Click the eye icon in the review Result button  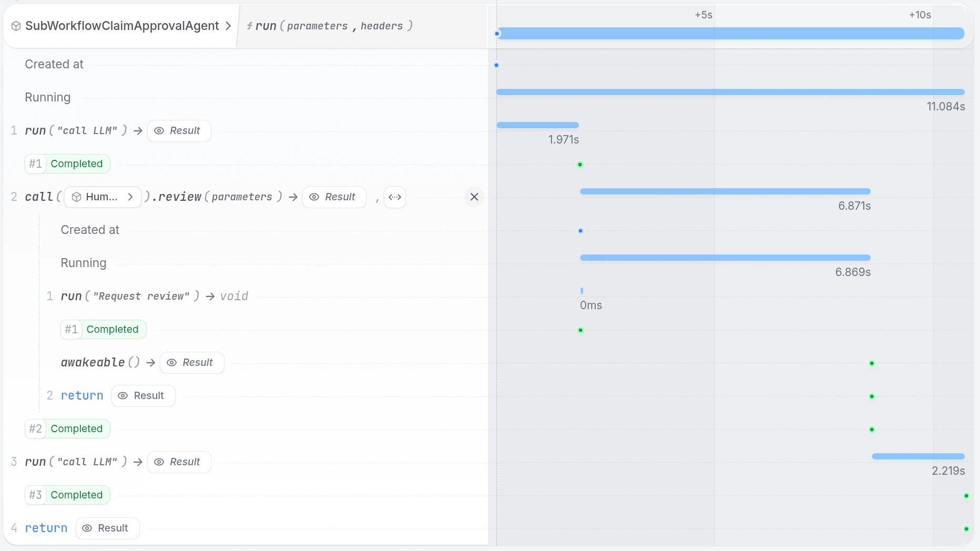314,197
